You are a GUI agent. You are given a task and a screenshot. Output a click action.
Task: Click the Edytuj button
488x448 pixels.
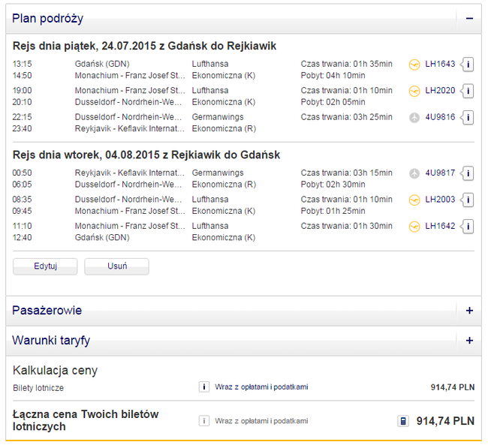[45, 266]
